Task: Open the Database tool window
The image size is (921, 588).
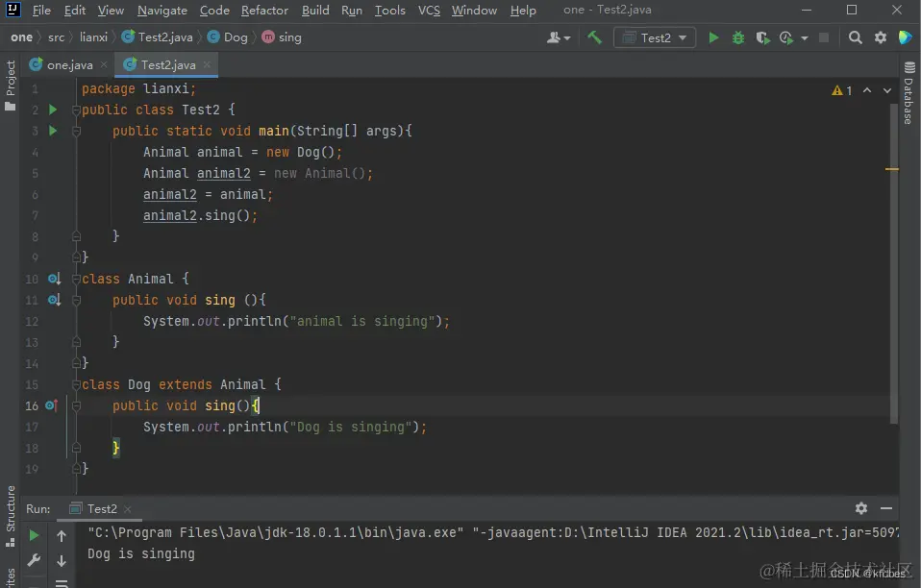Action: 909,92
